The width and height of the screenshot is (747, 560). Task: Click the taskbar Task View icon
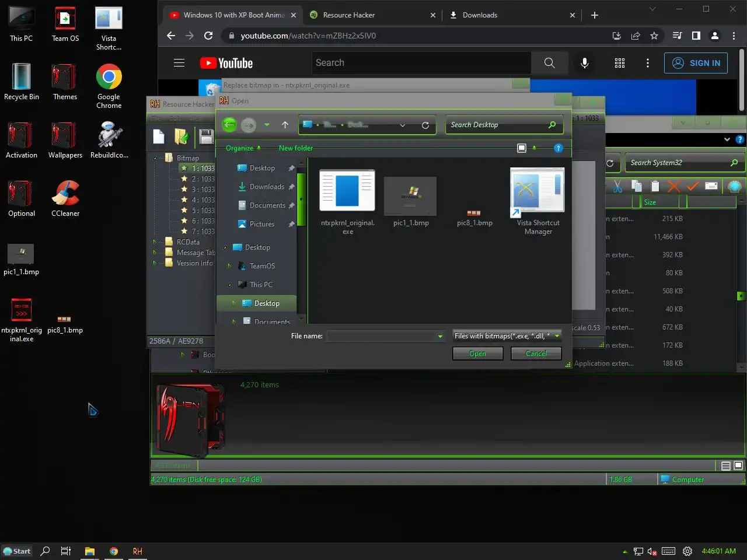pos(66,551)
